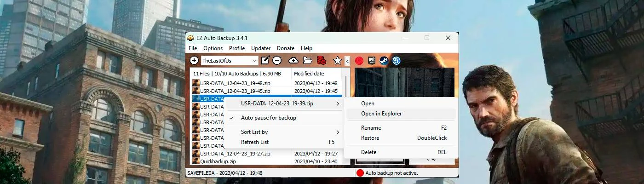Open the Profile menu
The width and height of the screenshot is (644, 184).
[237, 48]
